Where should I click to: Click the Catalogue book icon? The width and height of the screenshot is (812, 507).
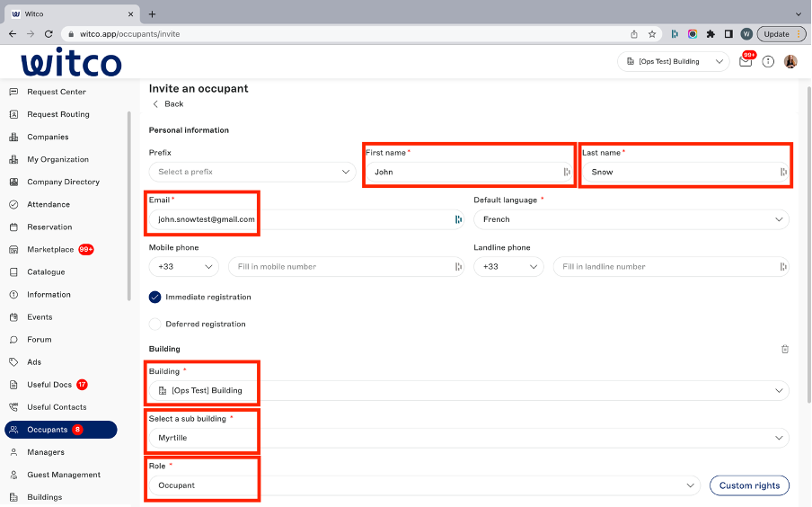(14, 272)
